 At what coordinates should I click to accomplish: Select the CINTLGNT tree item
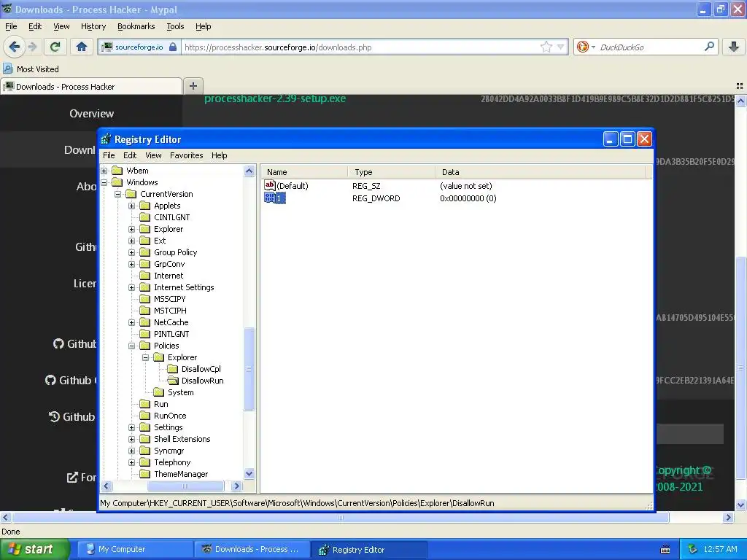[x=171, y=217]
